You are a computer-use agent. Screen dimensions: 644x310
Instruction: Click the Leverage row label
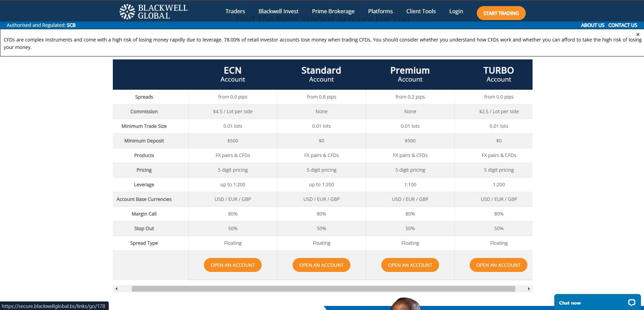pos(144,185)
